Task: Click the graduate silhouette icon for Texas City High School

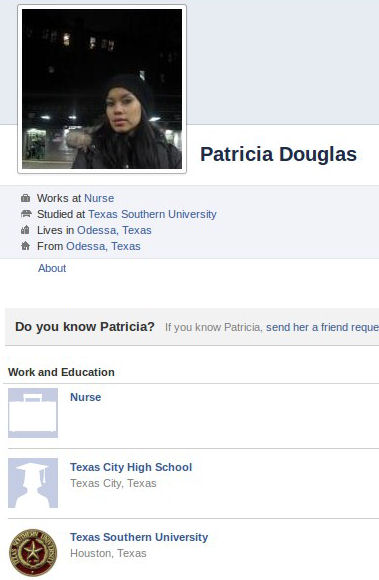Action: pos(33,483)
